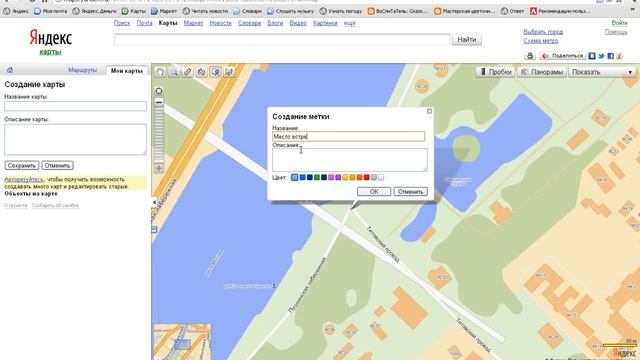Open Словари in the top navigation
This screenshot has height=360, width=640.
(249, 23)
